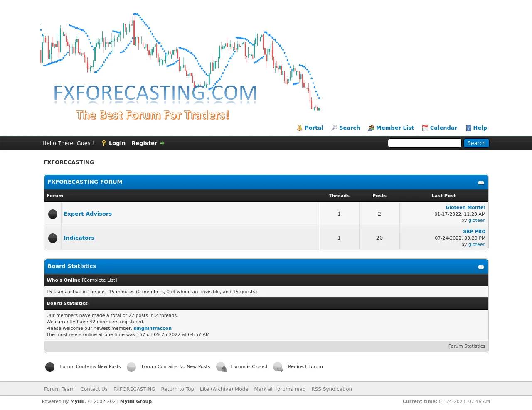Image resolution: width=532 pixels, height=410 pixels.
Task: Click the Portal bell icon
Action: click(300, 128)
